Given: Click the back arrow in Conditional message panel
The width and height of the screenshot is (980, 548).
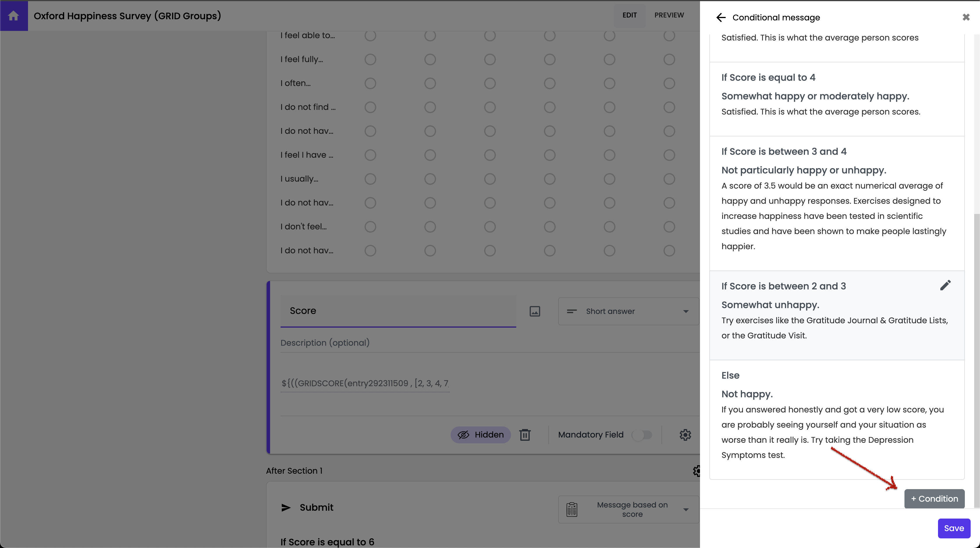Looking at the screenshot, I should point(720,17).
